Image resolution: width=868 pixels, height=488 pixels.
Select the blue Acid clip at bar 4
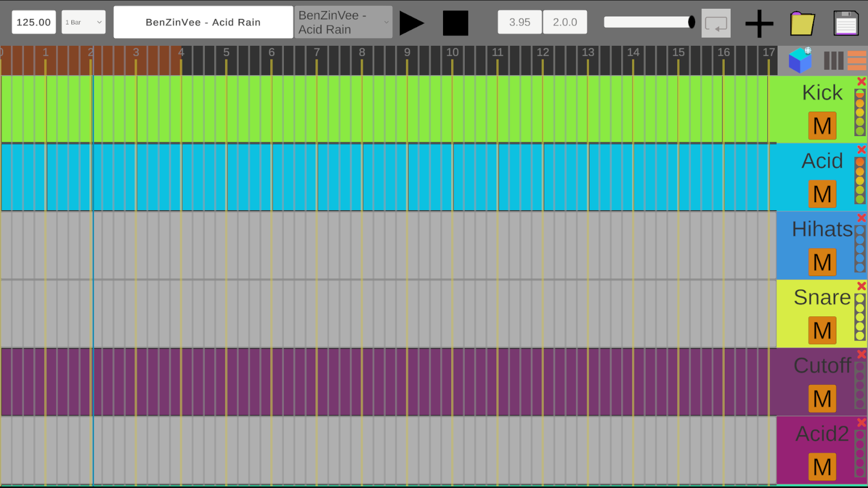pyautogui.click(x=204, y=177)
